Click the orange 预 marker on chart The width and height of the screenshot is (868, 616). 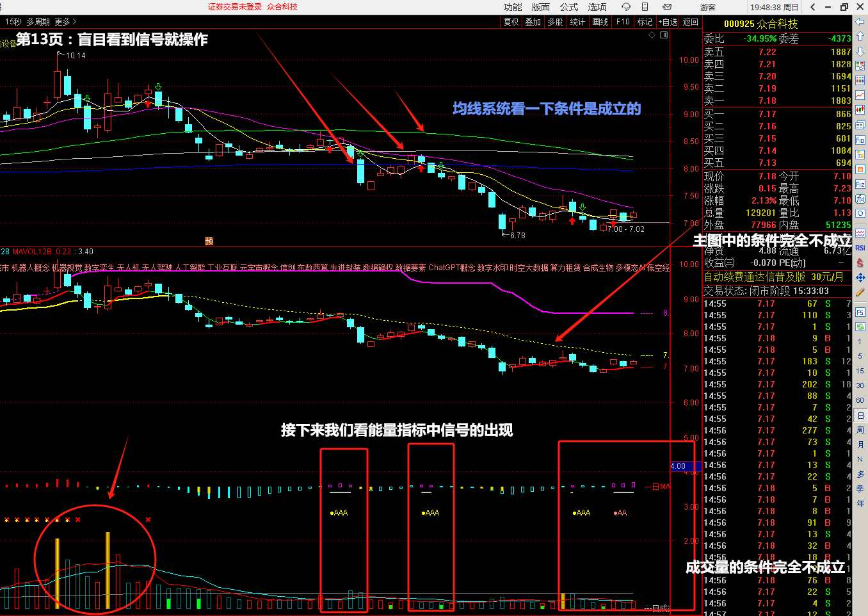pos(209,241)
